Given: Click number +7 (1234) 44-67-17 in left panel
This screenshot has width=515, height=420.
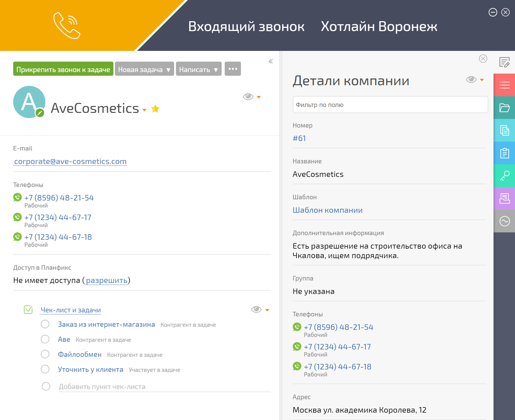Looking at the screenshot, I should click(x=58, y=217).
